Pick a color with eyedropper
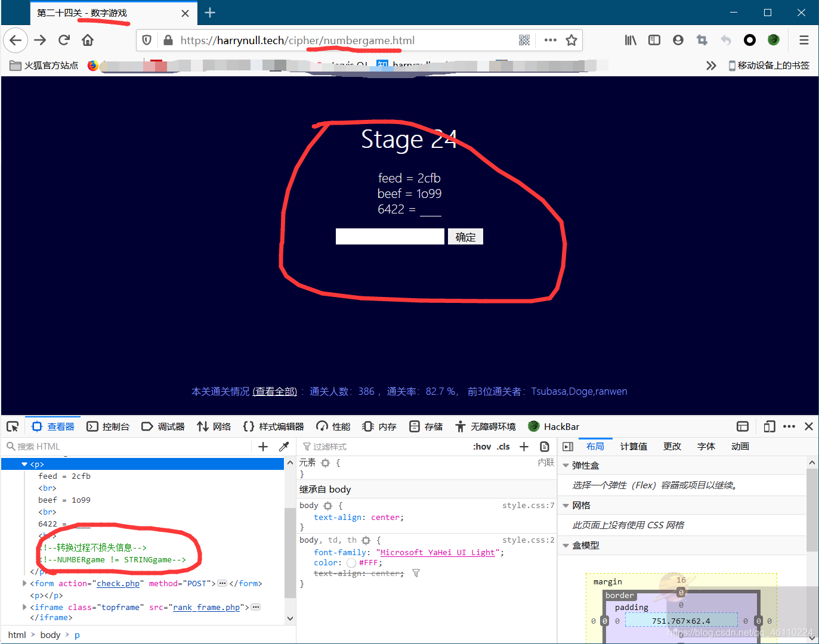Image resolution: width=819 pixels, height=644 pixels. [x=284, y=447]
